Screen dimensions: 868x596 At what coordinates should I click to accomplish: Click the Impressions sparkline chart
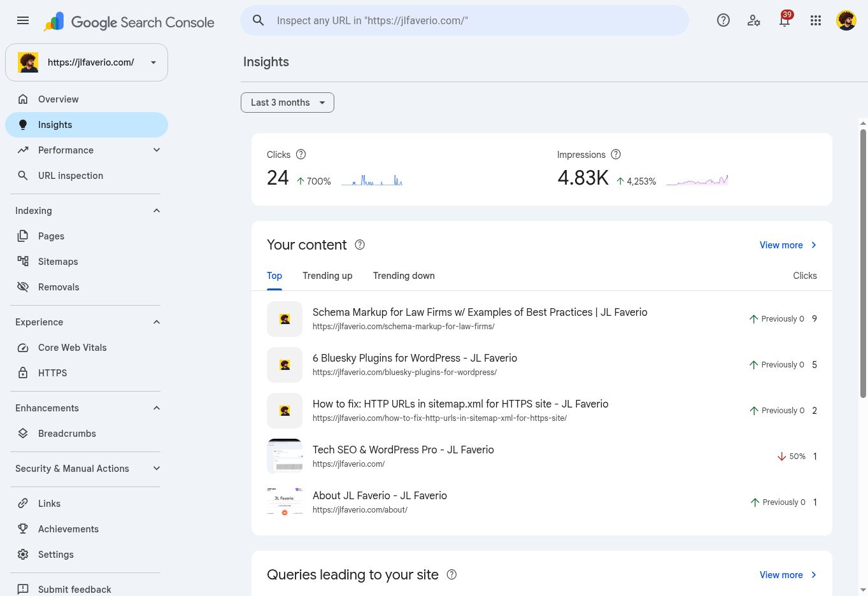697,180
